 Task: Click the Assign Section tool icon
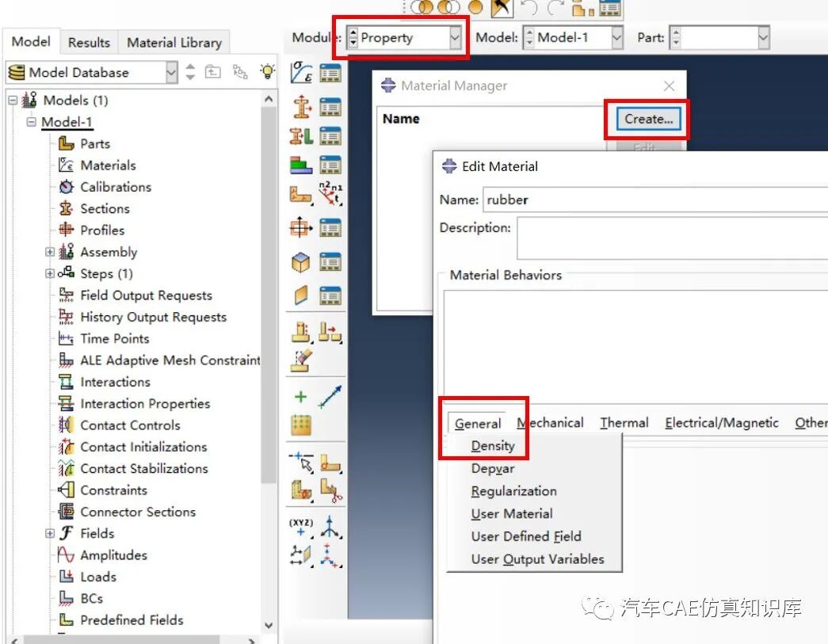301,136
